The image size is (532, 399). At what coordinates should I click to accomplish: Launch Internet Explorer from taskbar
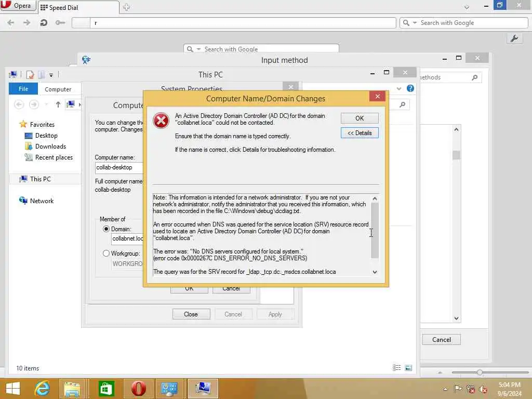42,389
